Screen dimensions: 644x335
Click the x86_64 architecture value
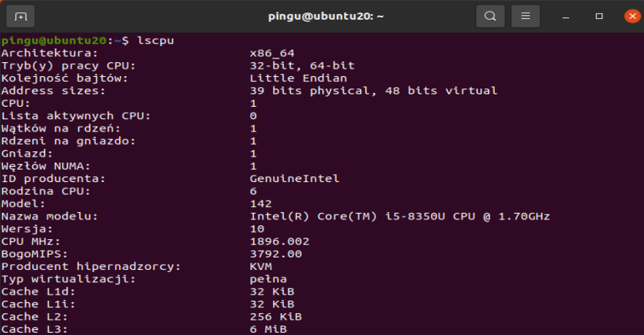272,53
